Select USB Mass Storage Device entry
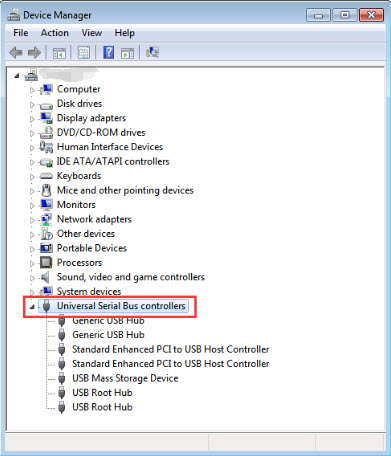Viewport: 391px width, 456px height. [x=125, y=378]
